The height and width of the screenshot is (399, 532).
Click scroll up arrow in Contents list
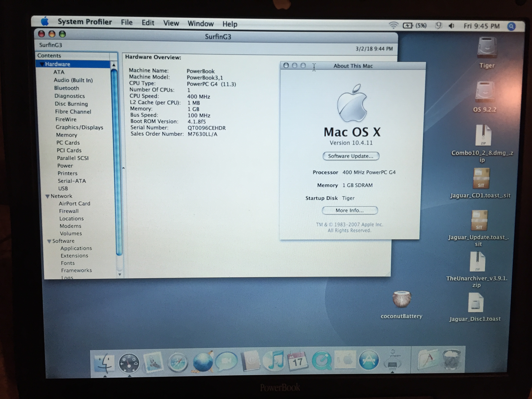pyautogui.click(x=114, y=65)
